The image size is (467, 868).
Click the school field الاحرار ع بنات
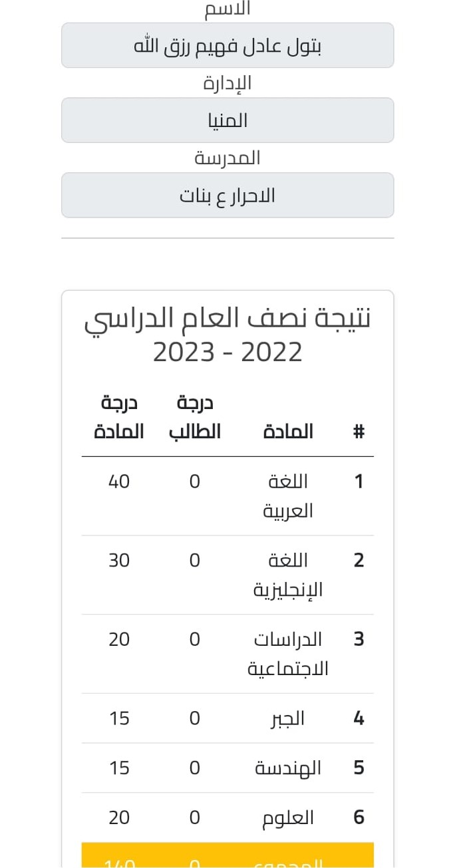(228, 196)
